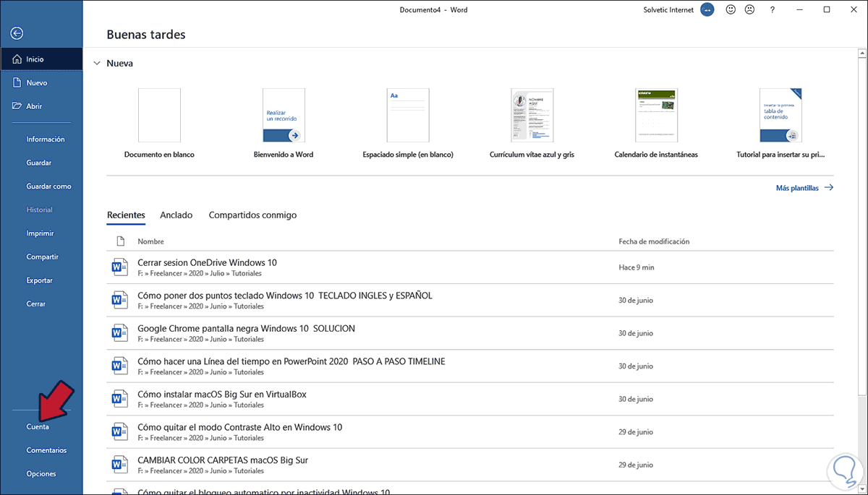Switch to the Anclado tab
868x495 pixels.
tap(176, 215)
